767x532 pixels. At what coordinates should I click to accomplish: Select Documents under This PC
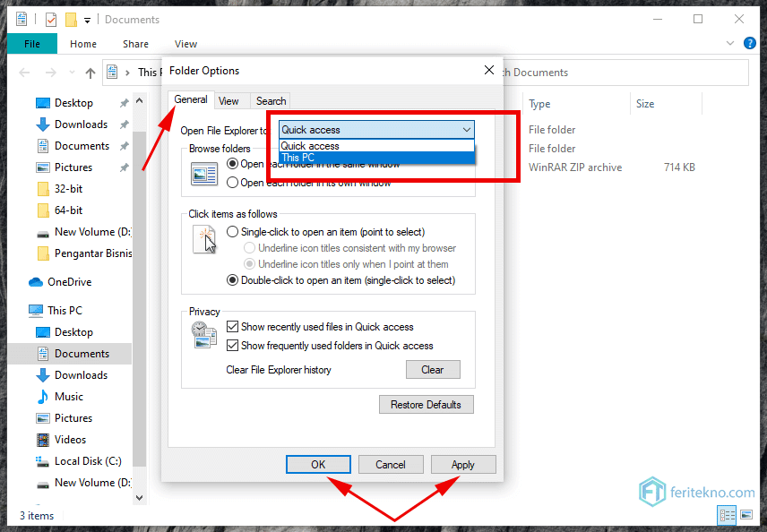82,354
